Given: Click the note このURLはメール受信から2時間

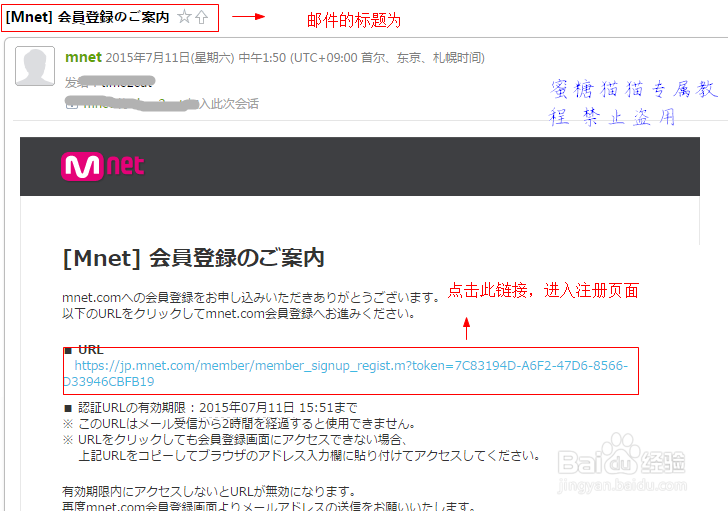Looking at the screenshot, I should point(240,424).
